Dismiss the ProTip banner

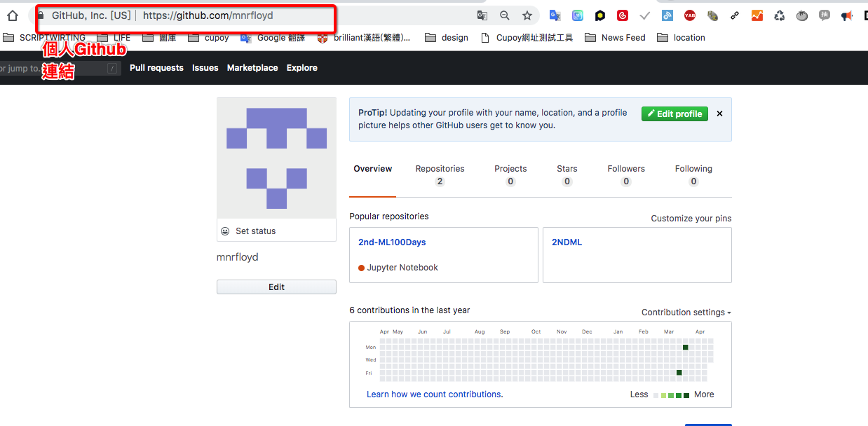point(719,114)
